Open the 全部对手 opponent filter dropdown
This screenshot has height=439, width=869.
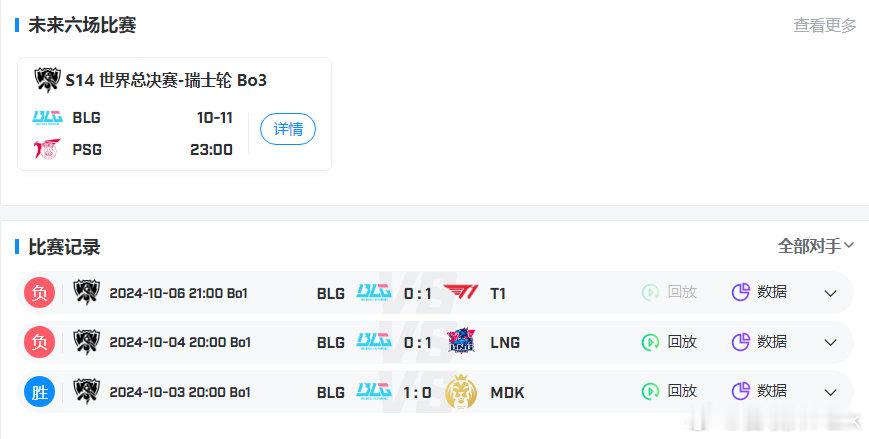click(816, 246)
